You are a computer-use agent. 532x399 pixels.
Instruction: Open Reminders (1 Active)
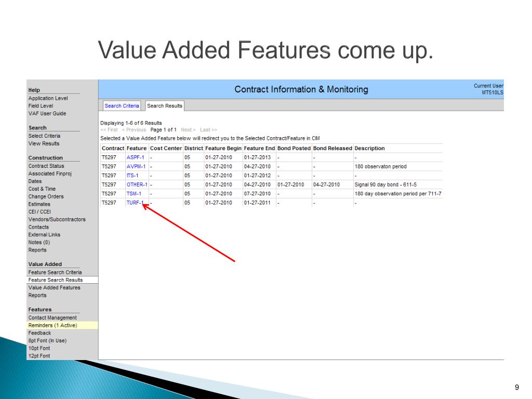62,325
